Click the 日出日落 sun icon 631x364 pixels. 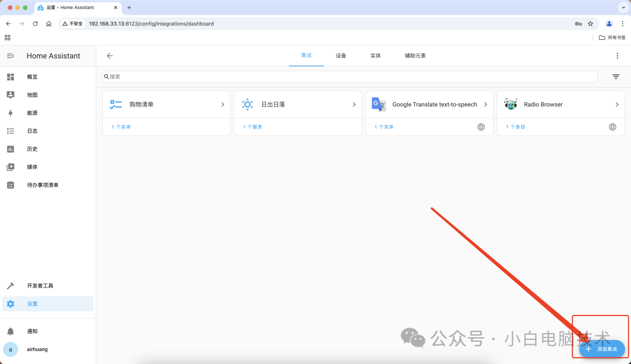tap(248, 105)
